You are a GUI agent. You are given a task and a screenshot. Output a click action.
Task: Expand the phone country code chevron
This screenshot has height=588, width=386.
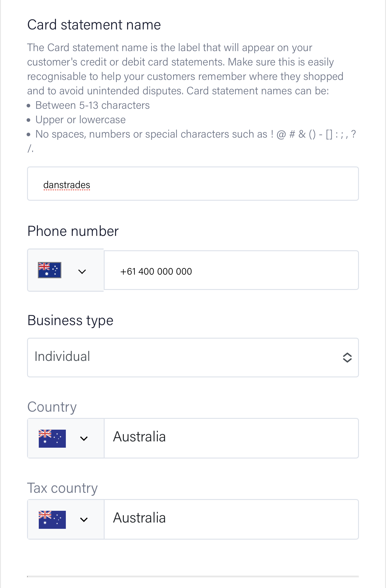coord(82,272)
